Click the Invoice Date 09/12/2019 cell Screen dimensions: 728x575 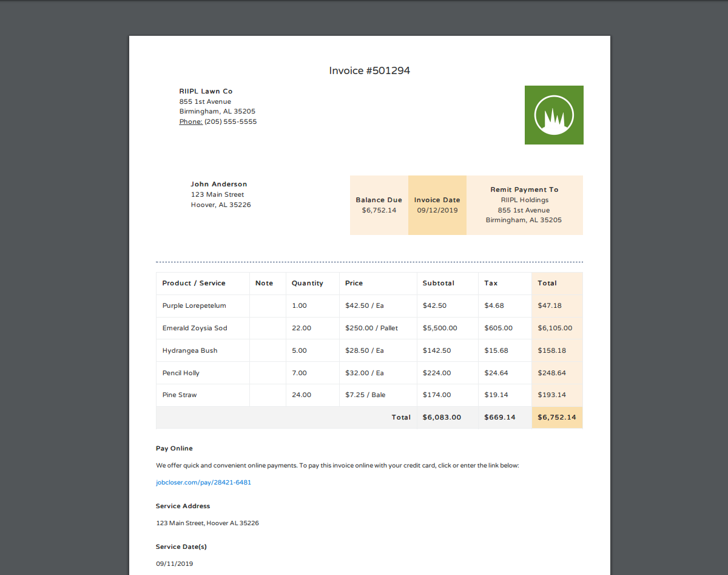click(x=437, y=209)
